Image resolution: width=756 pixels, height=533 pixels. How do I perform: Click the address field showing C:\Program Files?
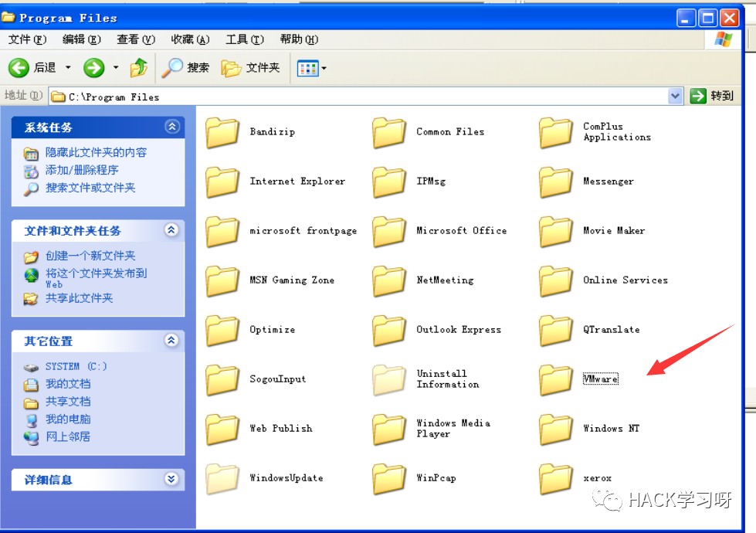pos(359,97)
